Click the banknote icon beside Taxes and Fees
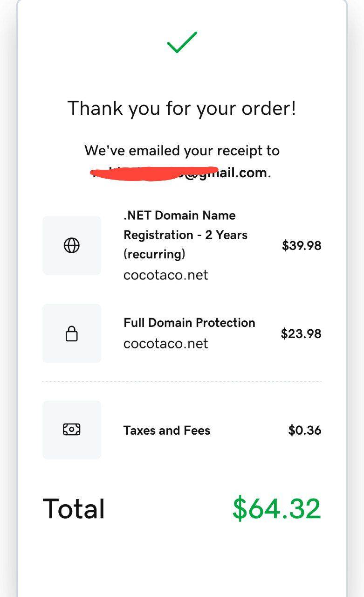 [71, 430]
